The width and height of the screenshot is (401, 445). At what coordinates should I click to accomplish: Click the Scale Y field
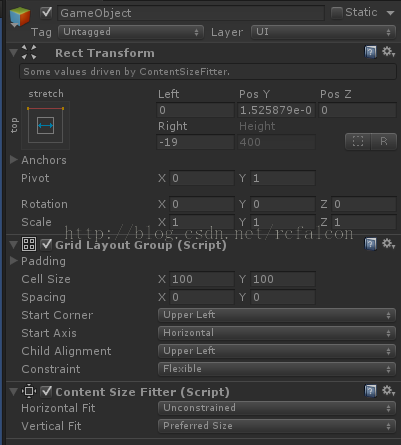tap(283, 222)
